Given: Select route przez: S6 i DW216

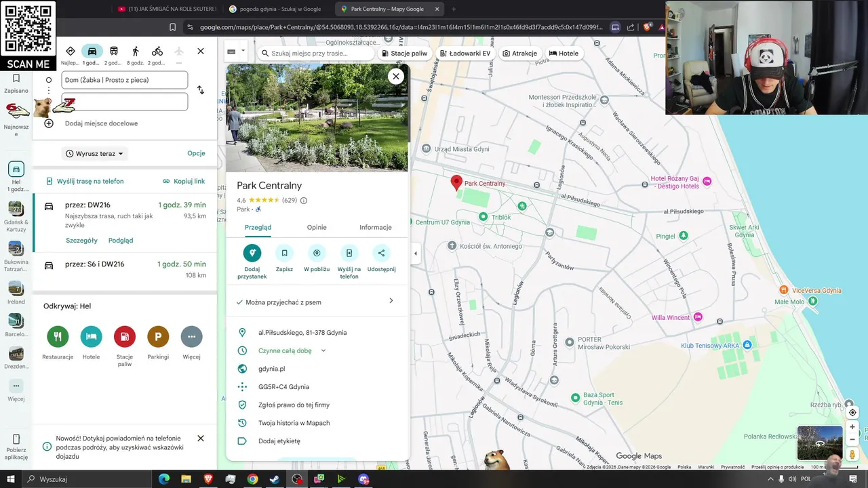Looking at the screenshot, I should tap(125, 269).
